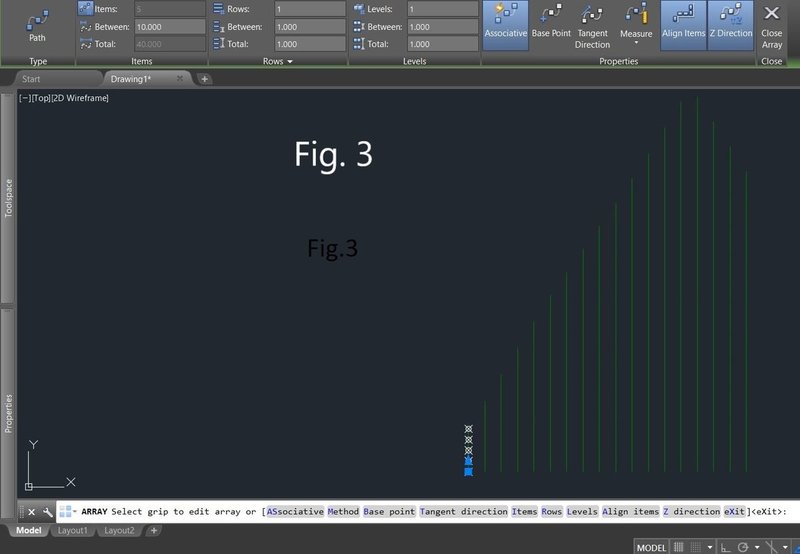The width and height of the screenshot is (800, 554).
Task: Click the Rows count icon
Action: [x=218, y=9]
